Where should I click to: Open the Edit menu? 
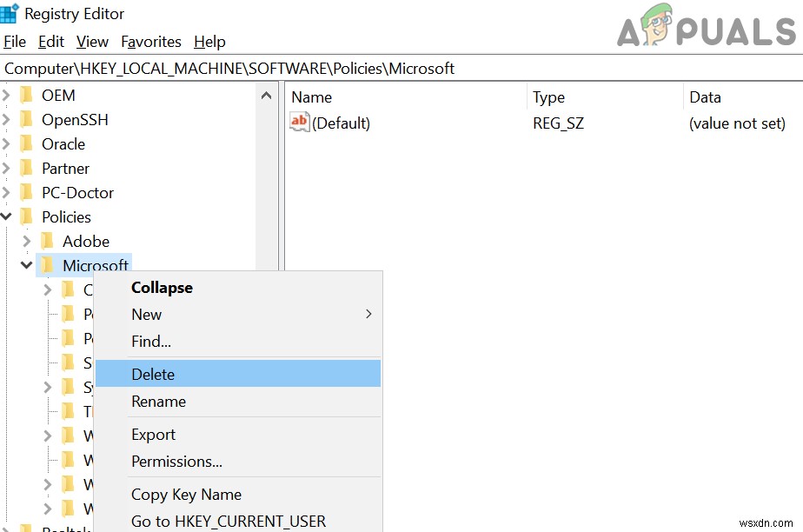[50, 41]
